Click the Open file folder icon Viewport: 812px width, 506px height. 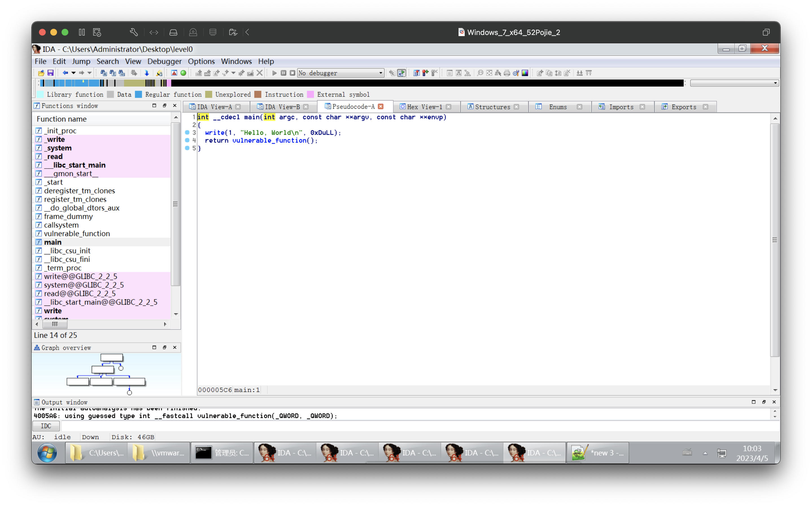pyautogui.click(x=41, y=73)
